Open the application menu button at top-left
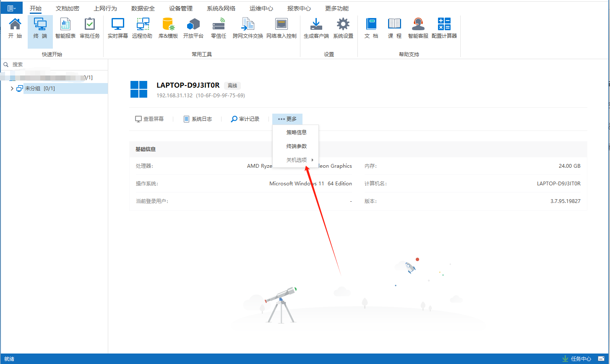This screenshot has width=610, height=364. click(x=11, y=8)
